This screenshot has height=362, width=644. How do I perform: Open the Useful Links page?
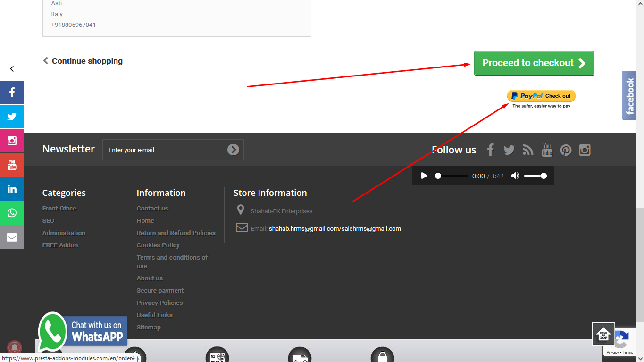[x=155, y=315]
